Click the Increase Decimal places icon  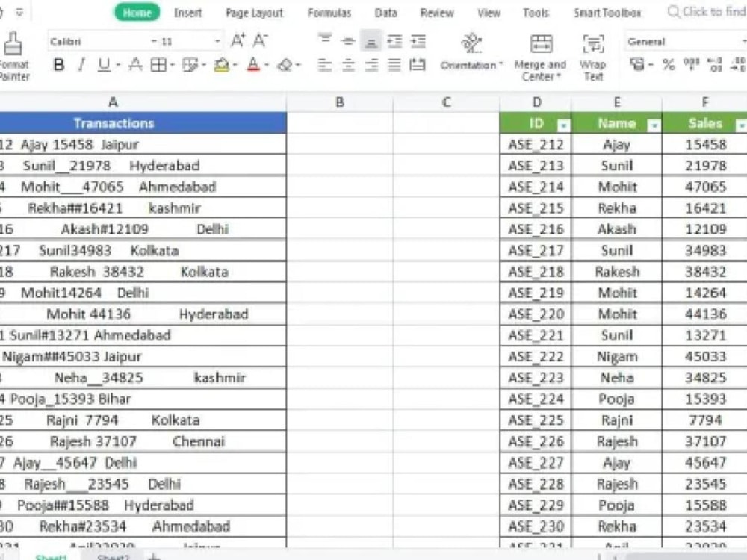713,66
